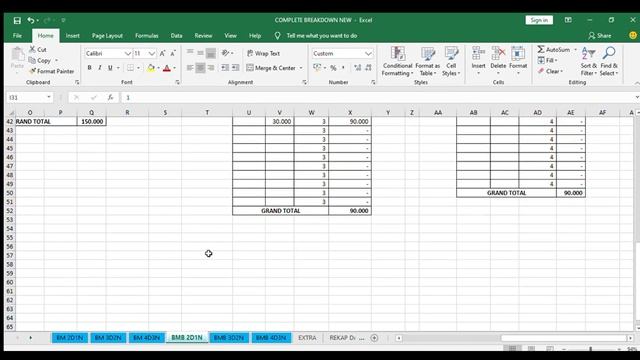Viewport: 640px width, 360px height.
Task: Click the Share button
Action: pyautogui.click(x=600, y=36)
